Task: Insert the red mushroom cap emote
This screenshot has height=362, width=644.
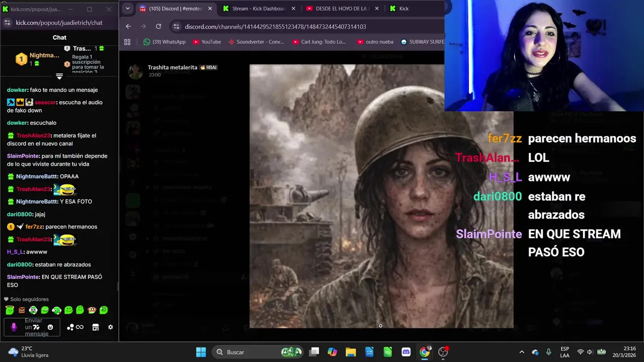Action: pyautogui.click(x=92, y=310)
